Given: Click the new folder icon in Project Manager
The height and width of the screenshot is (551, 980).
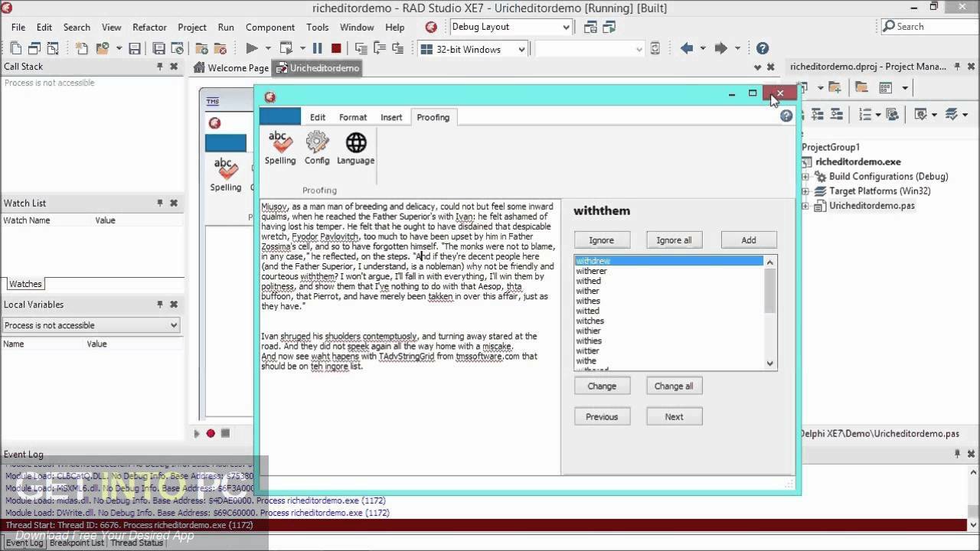Looking at the screenshot, I should coord(835,87).
